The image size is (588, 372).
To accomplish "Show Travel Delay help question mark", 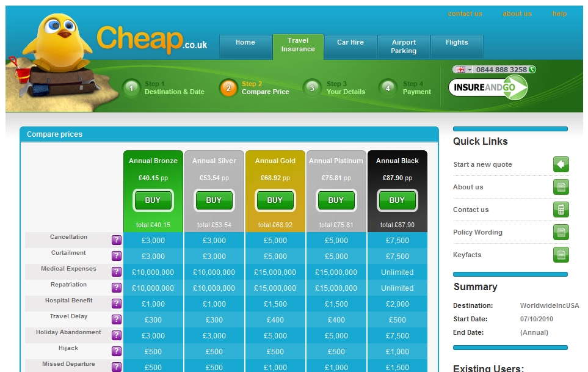I will 117,319.
